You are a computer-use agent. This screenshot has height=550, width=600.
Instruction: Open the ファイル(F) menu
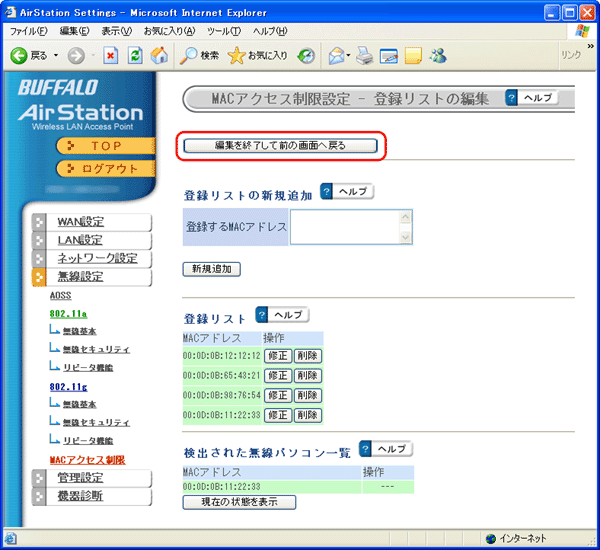[28, 31]
